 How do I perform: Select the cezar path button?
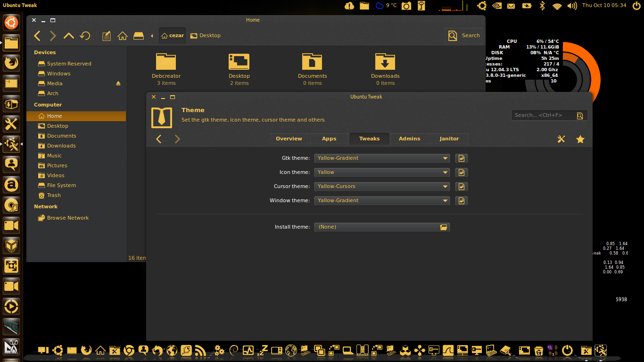(x=172, y=35)
